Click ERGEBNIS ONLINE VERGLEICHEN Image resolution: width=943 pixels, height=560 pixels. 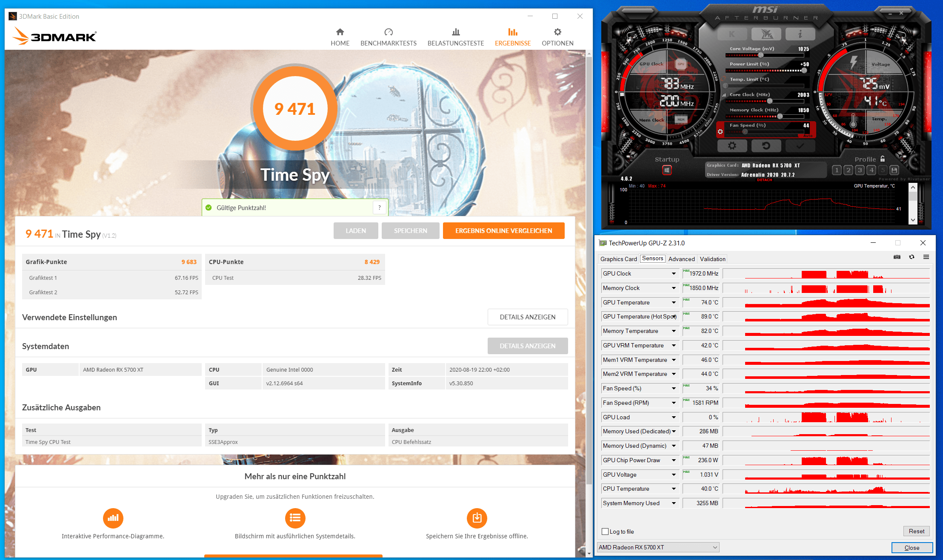(x=503, y=230)
